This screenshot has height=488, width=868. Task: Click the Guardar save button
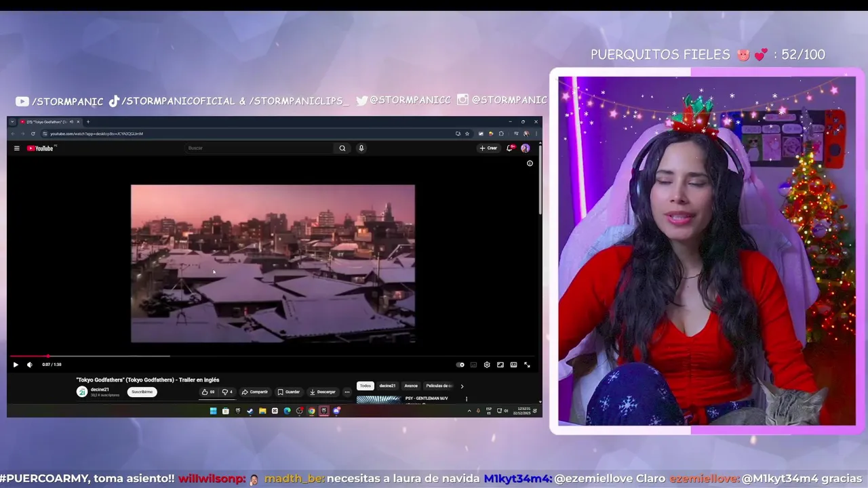click(x=289, y=392)
